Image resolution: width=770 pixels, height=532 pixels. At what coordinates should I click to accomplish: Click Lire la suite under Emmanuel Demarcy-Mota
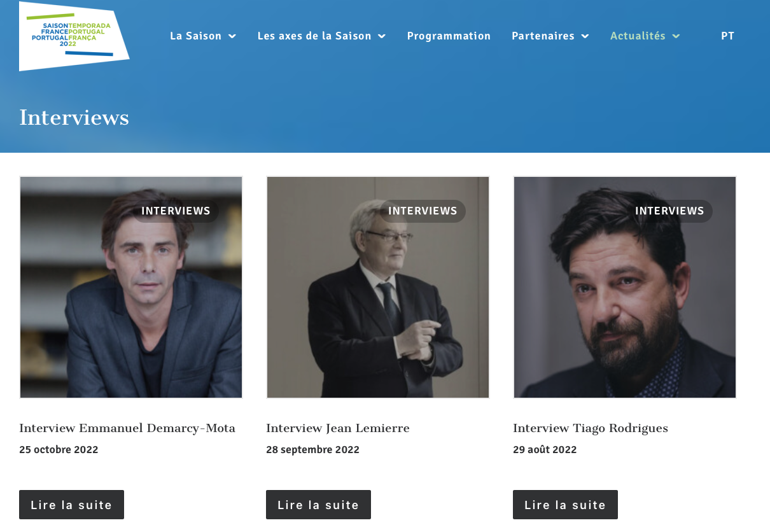pos(71,505)
